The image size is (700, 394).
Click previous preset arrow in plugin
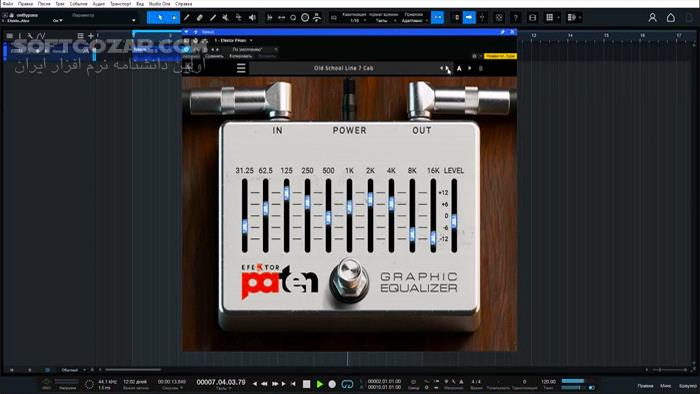click(442, 68)
